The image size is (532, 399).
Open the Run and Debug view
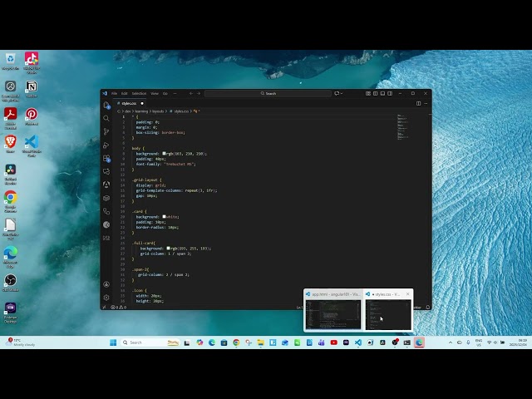pyautogui.click(x=106, y=145)
